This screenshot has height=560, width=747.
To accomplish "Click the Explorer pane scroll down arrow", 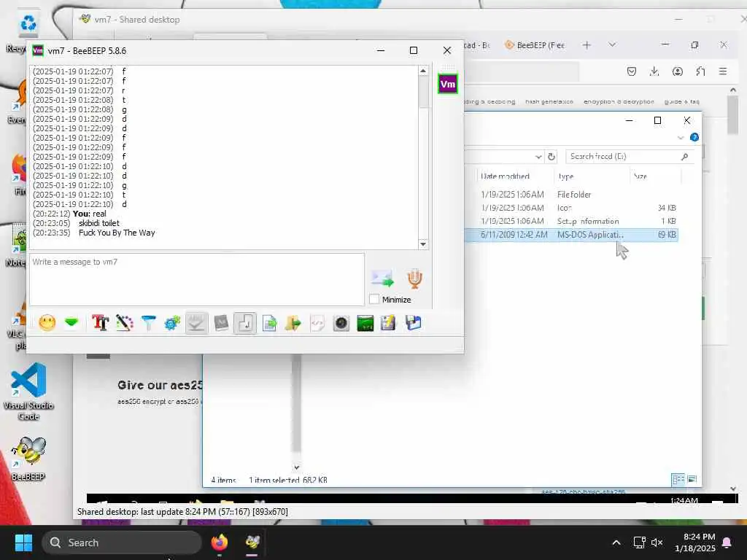I will click(296, 467).
